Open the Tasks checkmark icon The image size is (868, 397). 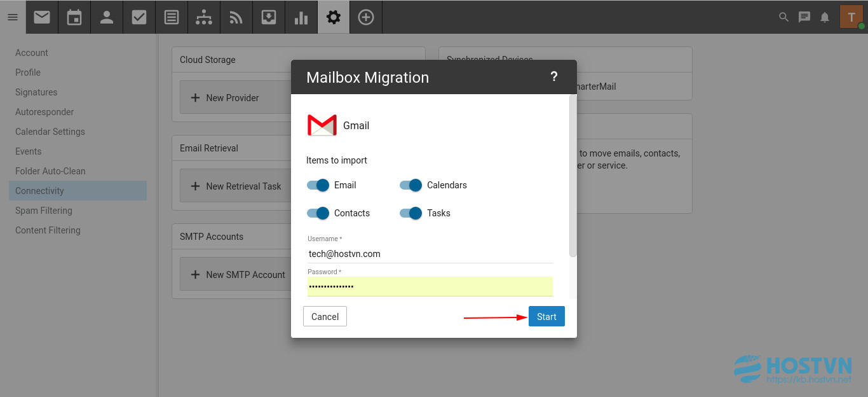[139, 17]
